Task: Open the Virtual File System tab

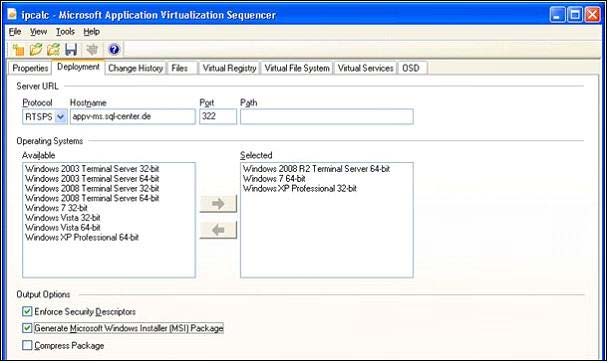Action: (x=297, y=68)
